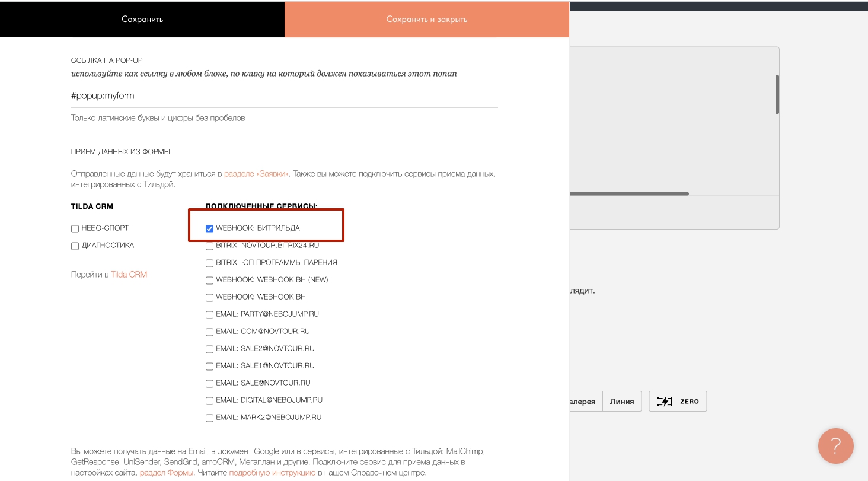Tick BITRIX: ЮП ПРОГРАММЫ ПАРЕНИЯ checkbox
The width and height of the screenshot is (868, 481).
pyautogui.click(x=209, y=263)
